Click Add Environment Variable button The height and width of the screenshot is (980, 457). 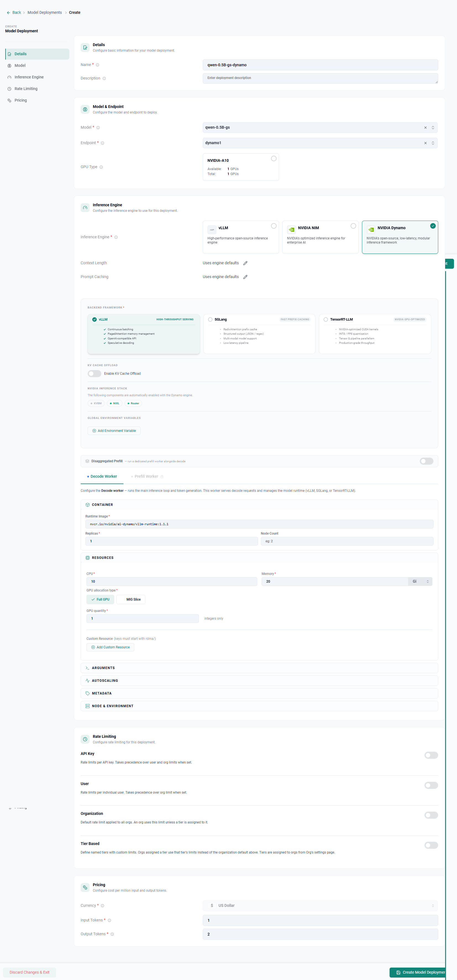pyautogui.click(x=114, y=431)
